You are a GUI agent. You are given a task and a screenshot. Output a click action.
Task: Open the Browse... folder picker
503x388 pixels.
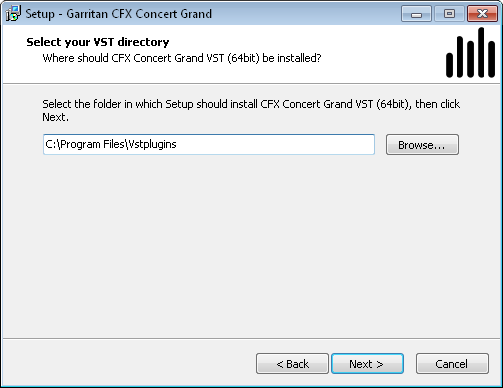(422, 145)
